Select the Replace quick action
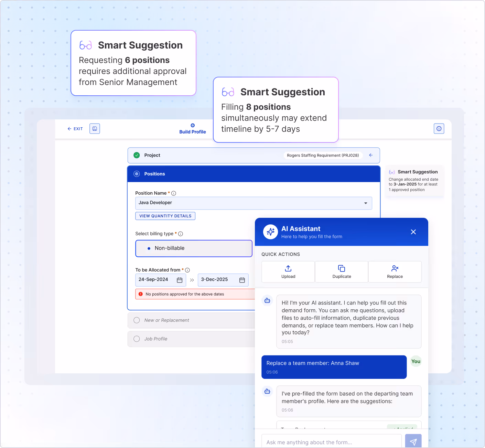 [395, 272]
